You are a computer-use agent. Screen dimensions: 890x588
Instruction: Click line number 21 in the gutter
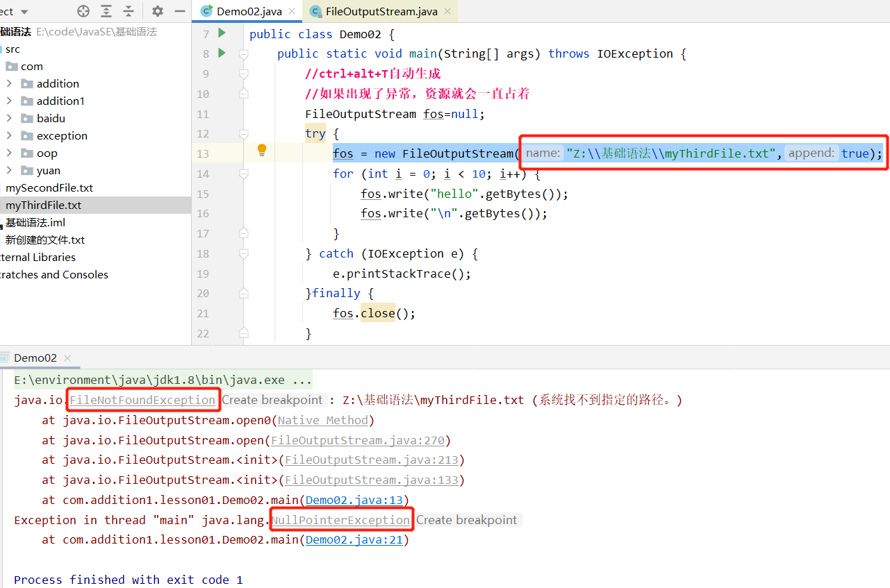click(202, 313)
